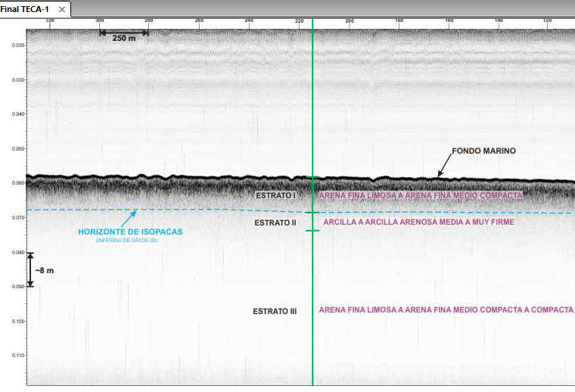
Task: Click the '(INFERIDO DE DATOS 2D)' note
Action: (x=127, y=241)
